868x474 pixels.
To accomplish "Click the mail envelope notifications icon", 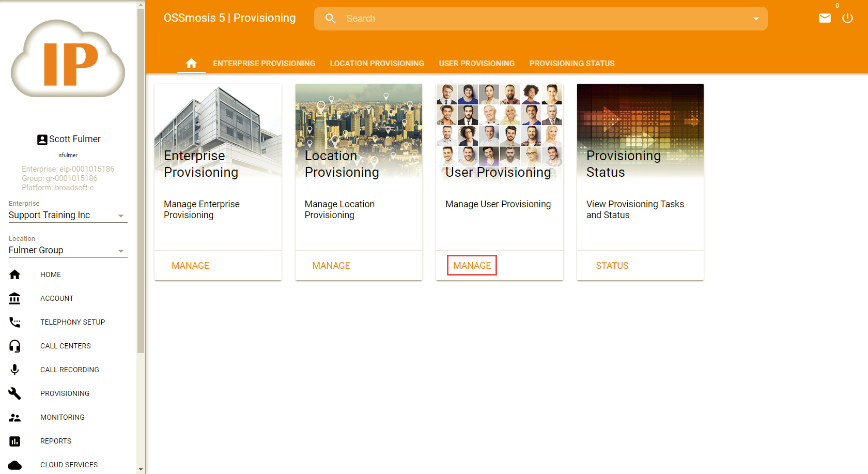I will click(x=825, y=19).
